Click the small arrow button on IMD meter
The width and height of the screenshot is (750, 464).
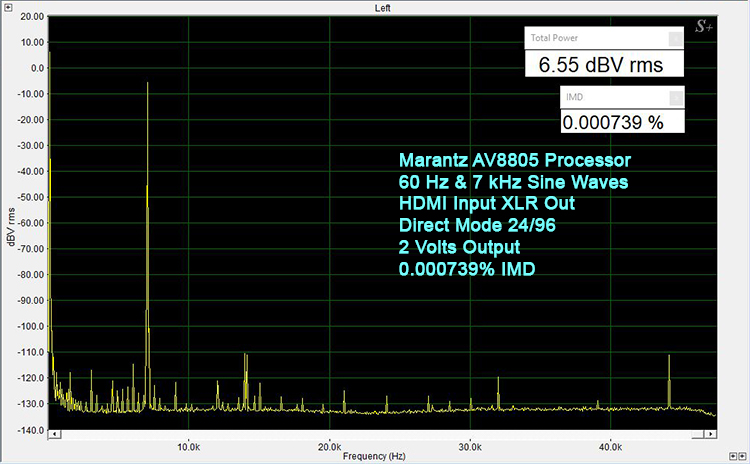(x=676, y=98)
